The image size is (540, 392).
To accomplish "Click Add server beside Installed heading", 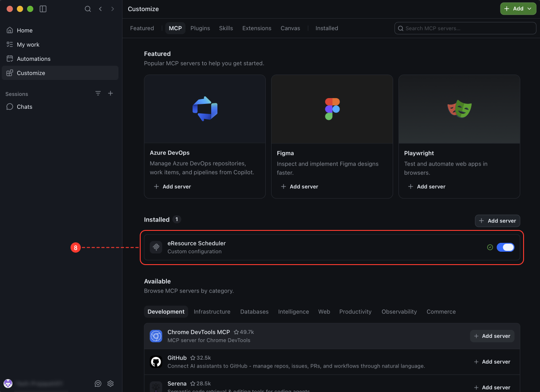I will click(497, 221).
